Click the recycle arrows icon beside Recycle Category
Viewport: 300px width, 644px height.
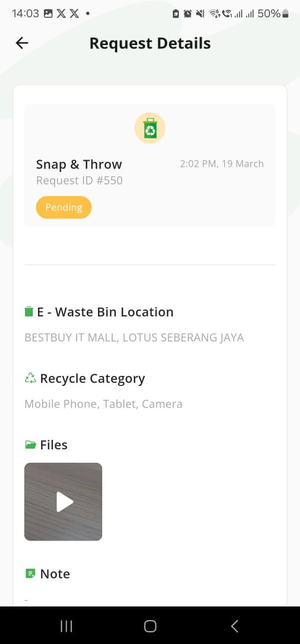(31, 378)
